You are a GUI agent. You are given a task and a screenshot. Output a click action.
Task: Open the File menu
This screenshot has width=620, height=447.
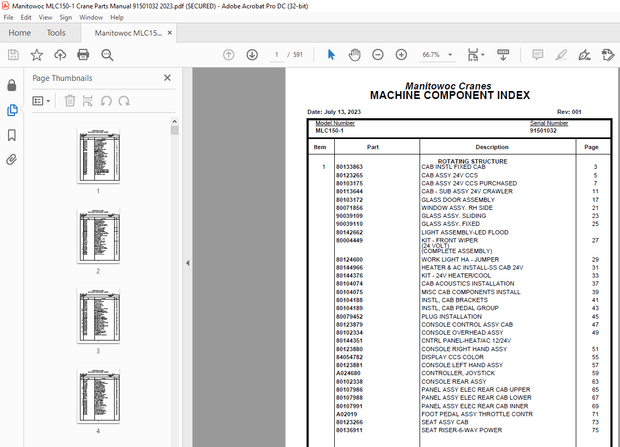pos(8,17)
